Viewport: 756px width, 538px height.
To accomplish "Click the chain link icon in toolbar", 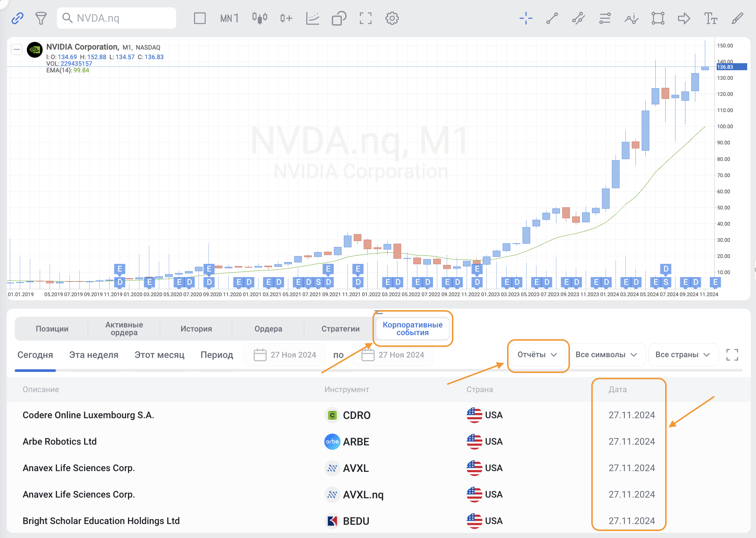I will tap(17, 18).
